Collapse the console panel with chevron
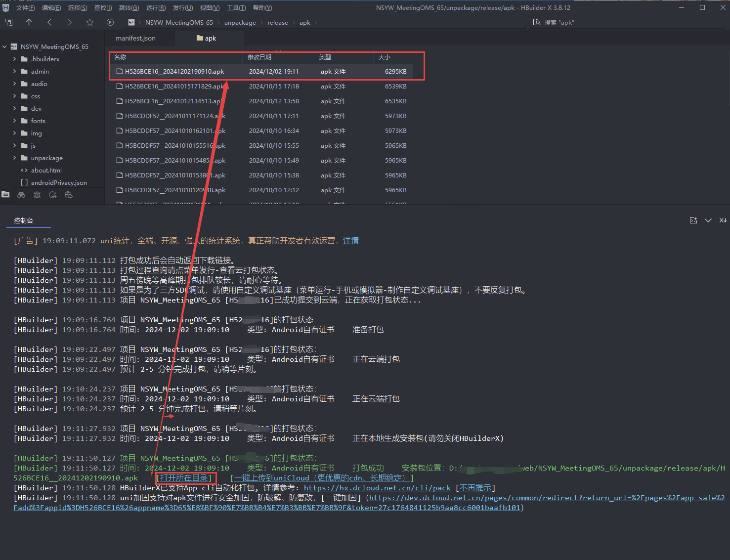 click(x=708, y=220)
